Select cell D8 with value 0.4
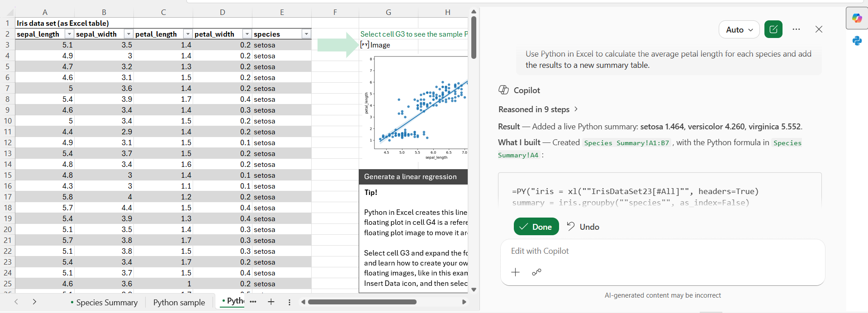This screenshot has height=313, width=868. pos(223,99)
